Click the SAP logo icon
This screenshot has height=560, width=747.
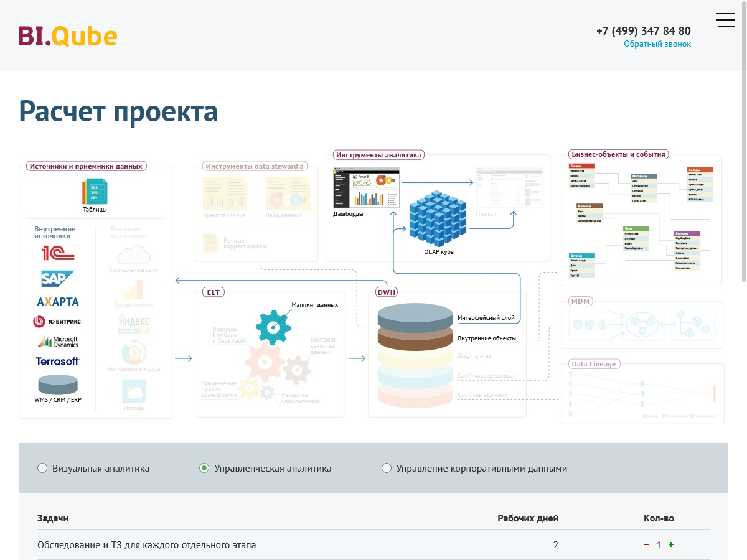(x=57, y=278)
